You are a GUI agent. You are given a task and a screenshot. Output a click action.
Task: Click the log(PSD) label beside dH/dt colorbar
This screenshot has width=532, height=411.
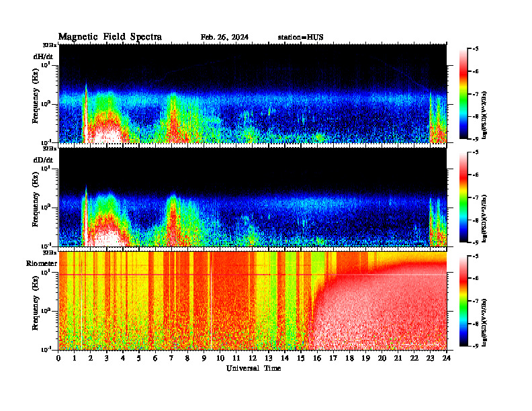(x=485, y=115)
